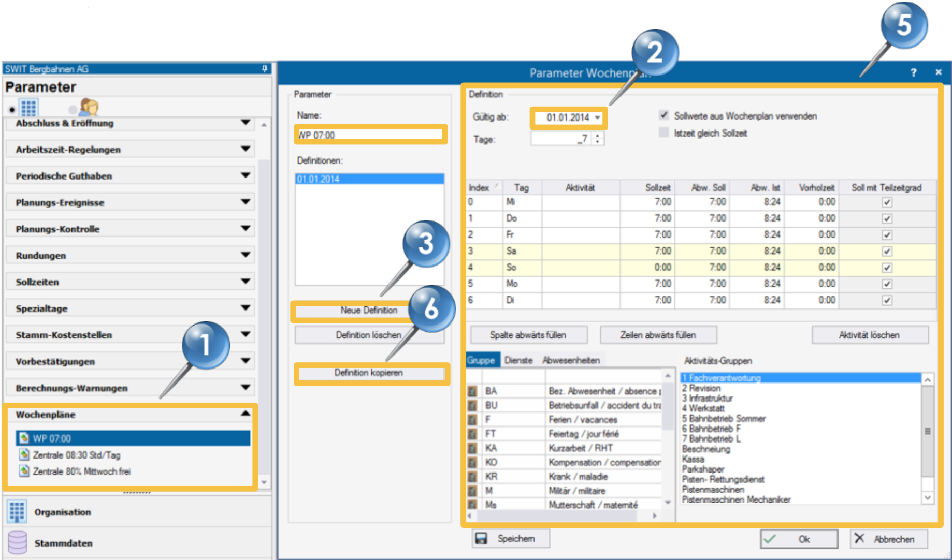
Task: Select the Zentrale 08:30 Std/Tag plan icon
Action: point(24,455)
